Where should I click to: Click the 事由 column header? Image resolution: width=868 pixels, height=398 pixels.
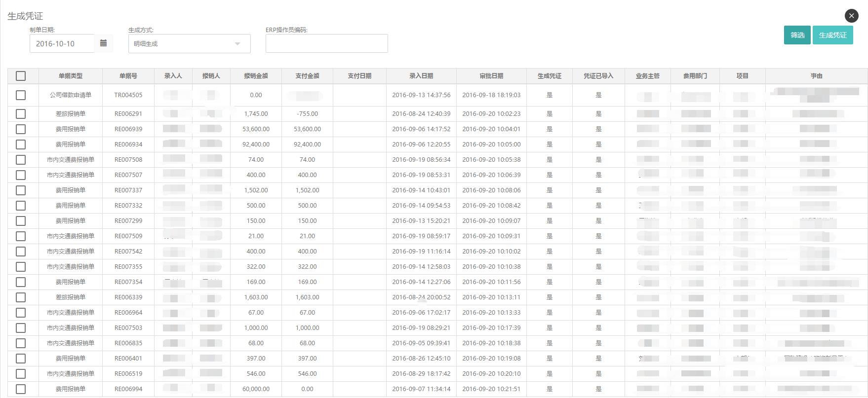pyautogui.click(x=817, y=76)
